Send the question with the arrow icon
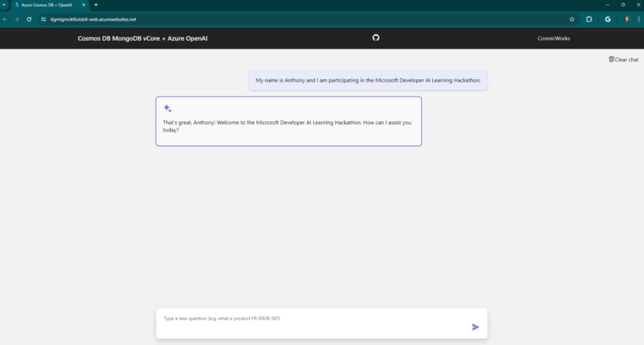 click(475, 327)
